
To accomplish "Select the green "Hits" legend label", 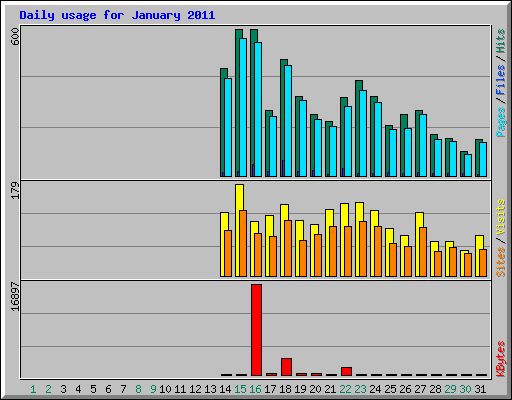I will (500, 41).
